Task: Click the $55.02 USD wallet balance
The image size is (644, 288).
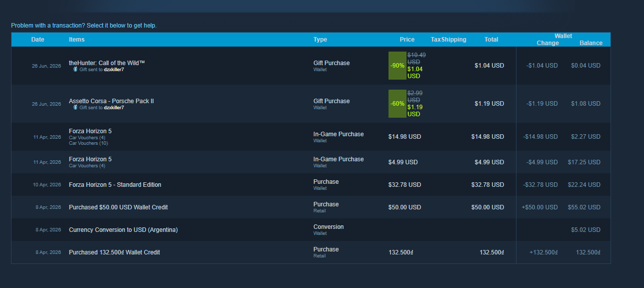Action: click(x=584, y=207)
